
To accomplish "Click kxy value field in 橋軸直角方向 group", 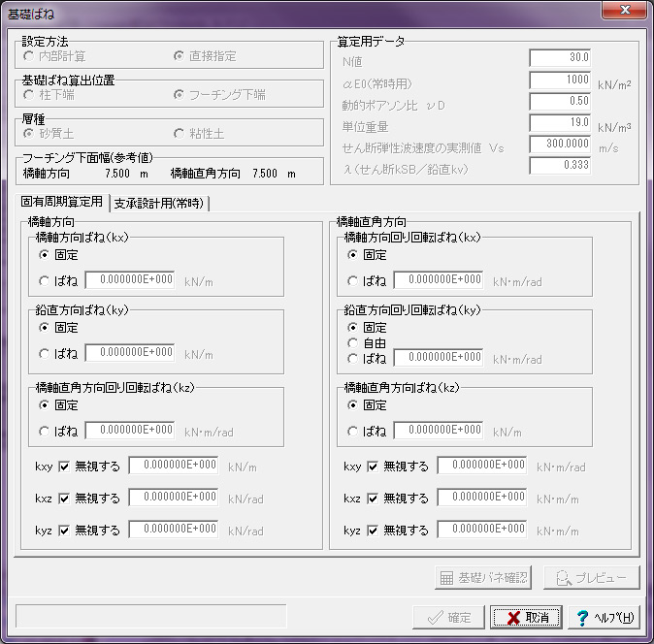I will coord(482,466).
